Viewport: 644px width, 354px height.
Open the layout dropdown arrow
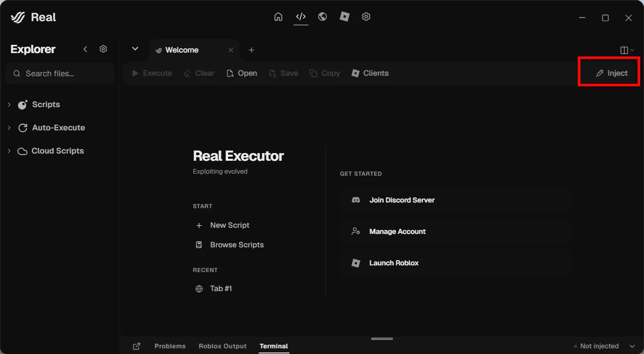(x=632, y=50)
